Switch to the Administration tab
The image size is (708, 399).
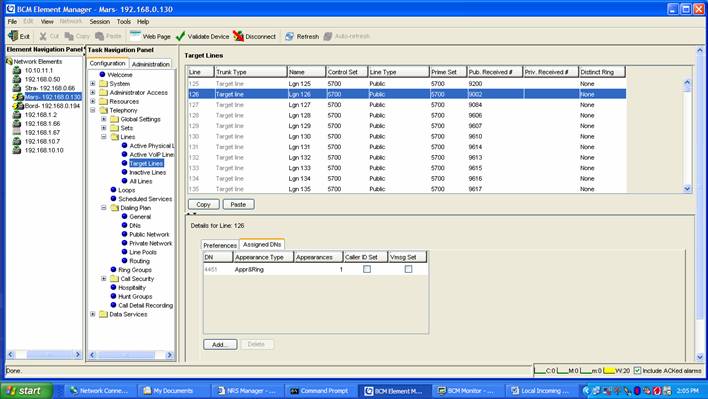[150, 64]
